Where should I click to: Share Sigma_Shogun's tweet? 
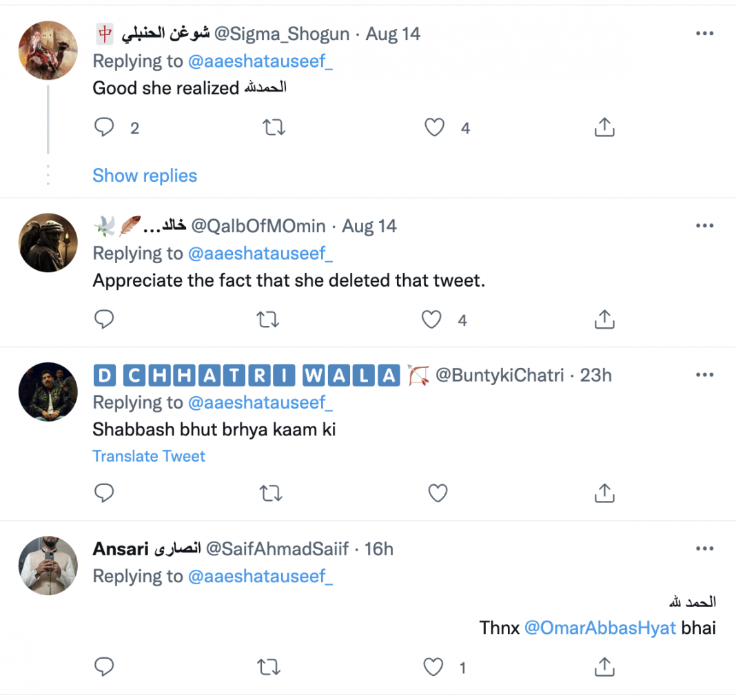[x=604, y=127]
